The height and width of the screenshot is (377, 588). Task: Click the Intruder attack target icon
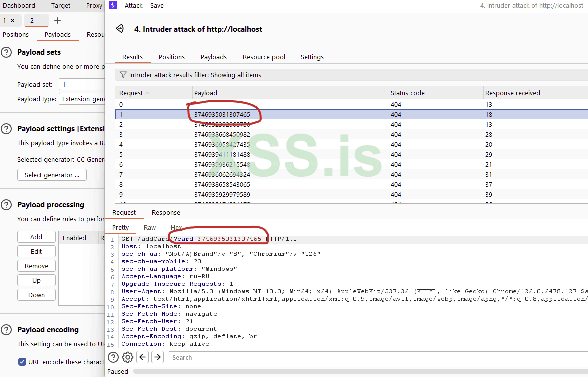coord(120,29)
